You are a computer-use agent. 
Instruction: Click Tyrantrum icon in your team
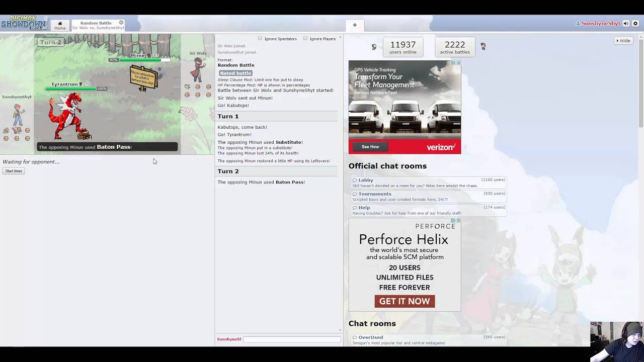(x=17, y=131)
